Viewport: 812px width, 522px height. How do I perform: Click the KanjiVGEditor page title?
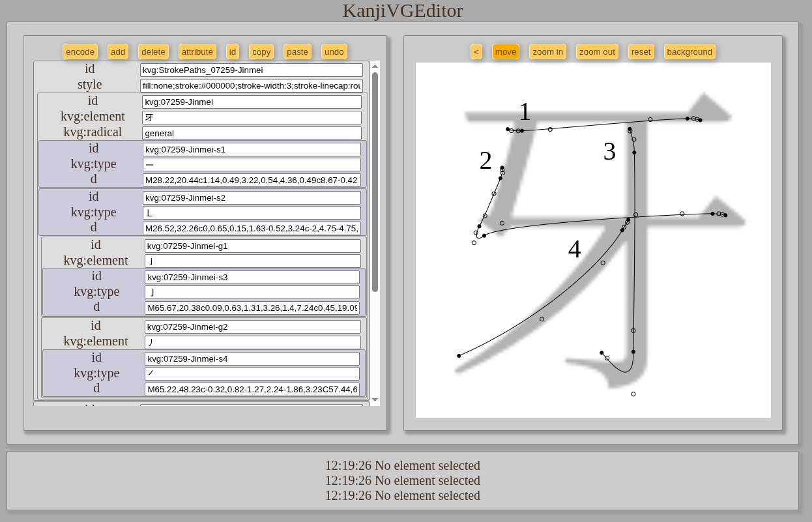(403, 10)
